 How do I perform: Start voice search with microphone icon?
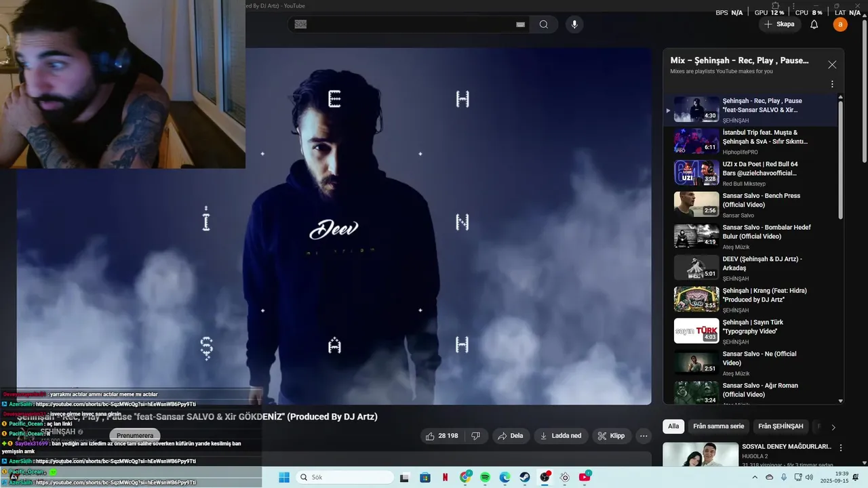click(x=574, y=24)
